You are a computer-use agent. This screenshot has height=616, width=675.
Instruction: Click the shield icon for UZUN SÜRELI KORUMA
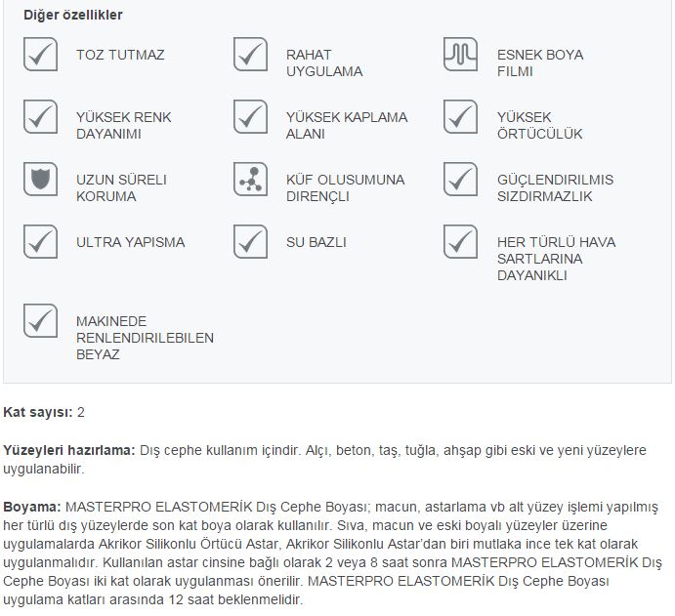40,179
